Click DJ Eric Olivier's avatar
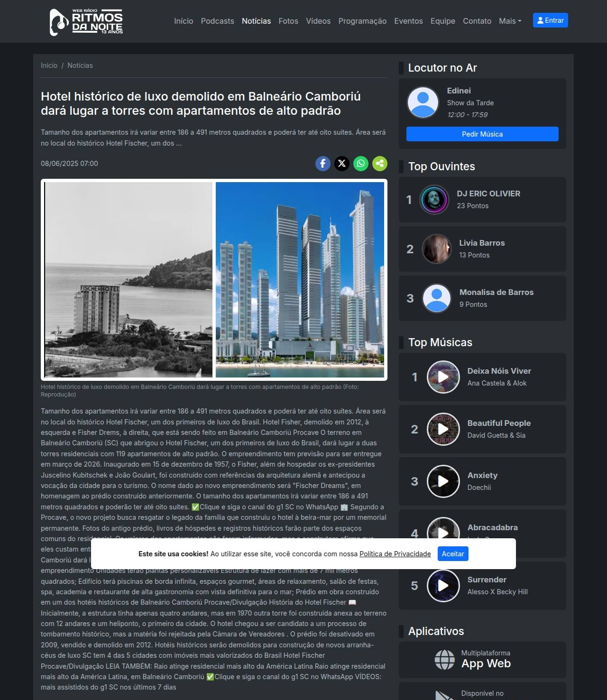 [x=434, y=200]
